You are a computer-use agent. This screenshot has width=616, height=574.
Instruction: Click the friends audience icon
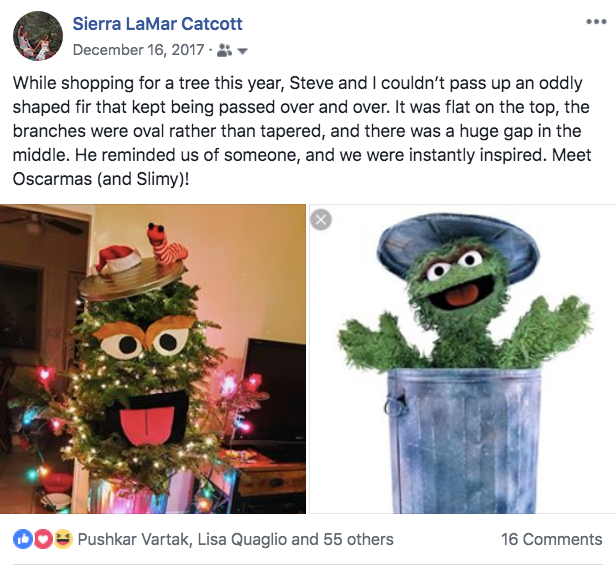click(x=221, y=49)
